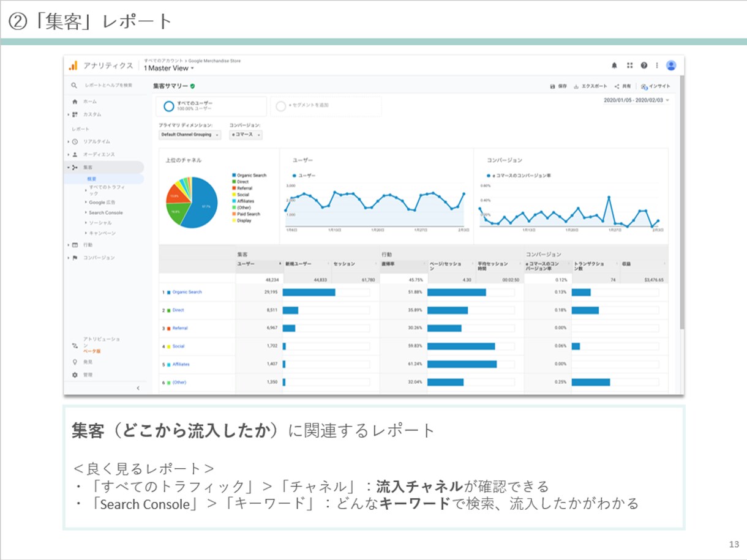Viewport: 747px width, 560px height.
Task: Open the Referral channel link
Action: pos(180,328)
